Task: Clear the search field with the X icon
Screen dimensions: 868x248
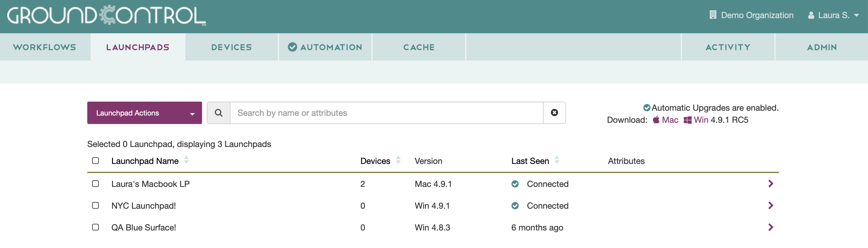Action: [554, 113]
